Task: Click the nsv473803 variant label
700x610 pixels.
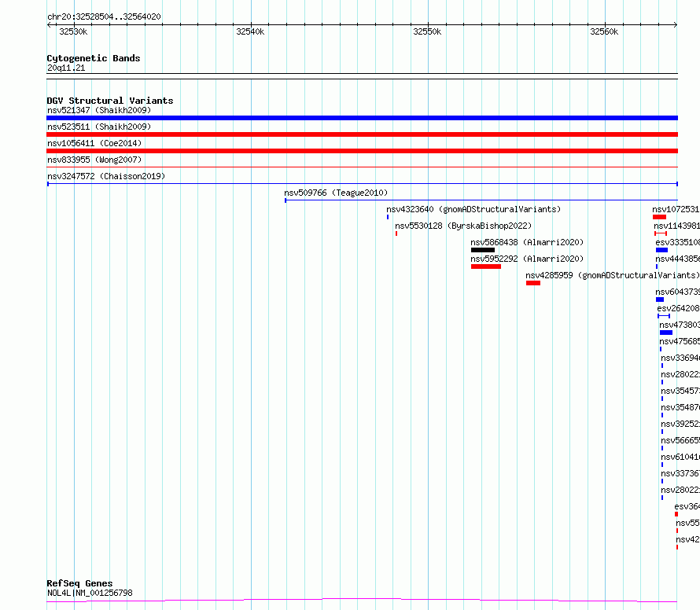Action: (x=680, y=325)
